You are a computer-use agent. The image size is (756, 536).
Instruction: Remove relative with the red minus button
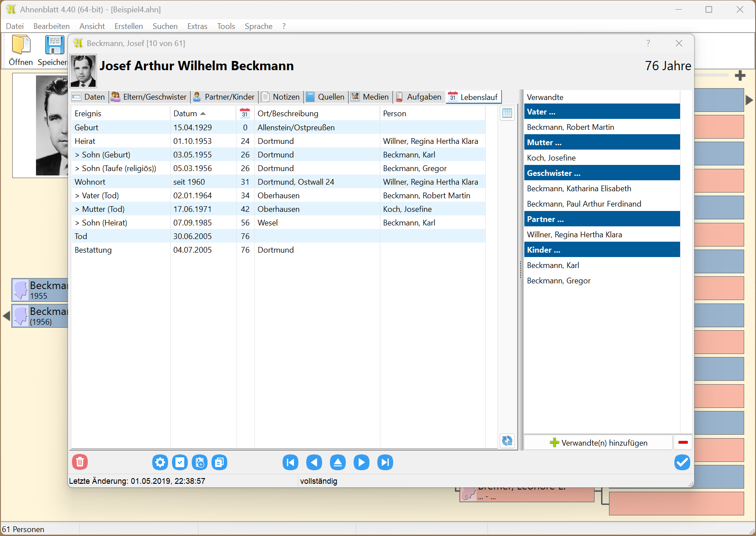(x=683, y=443)
